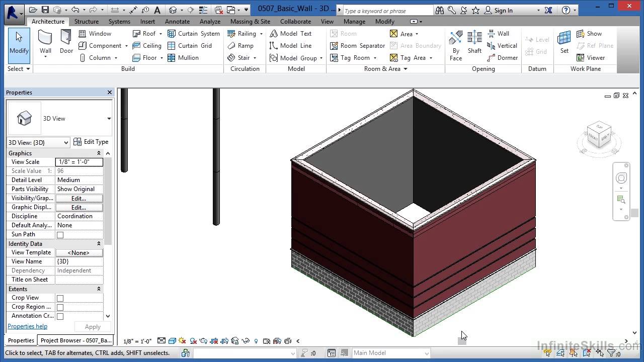
Task: Activate the Column tool
Action: 95,58
